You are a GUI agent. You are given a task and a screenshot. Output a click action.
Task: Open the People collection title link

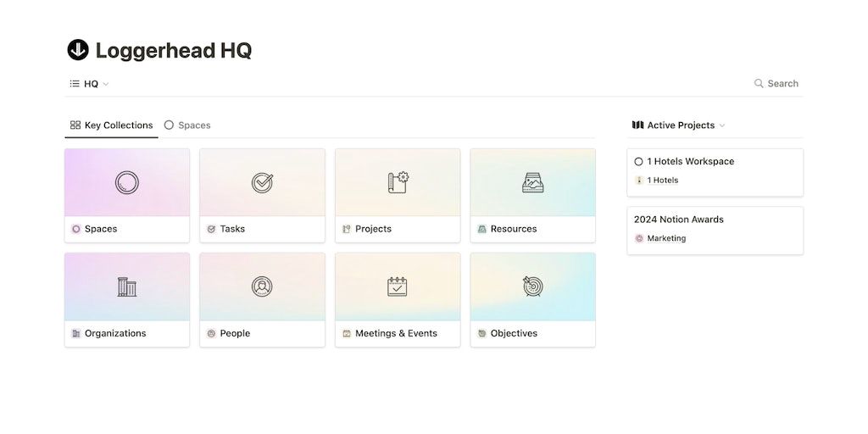click(235, 333)
